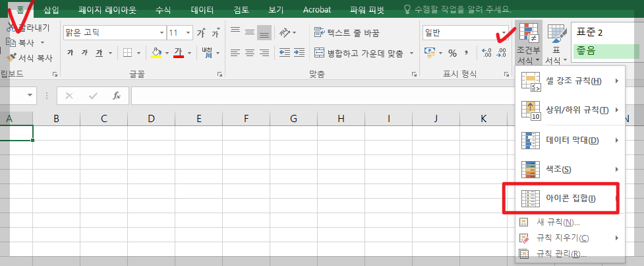Apply the red font color
644x266 pixels.
coord(178,53)
